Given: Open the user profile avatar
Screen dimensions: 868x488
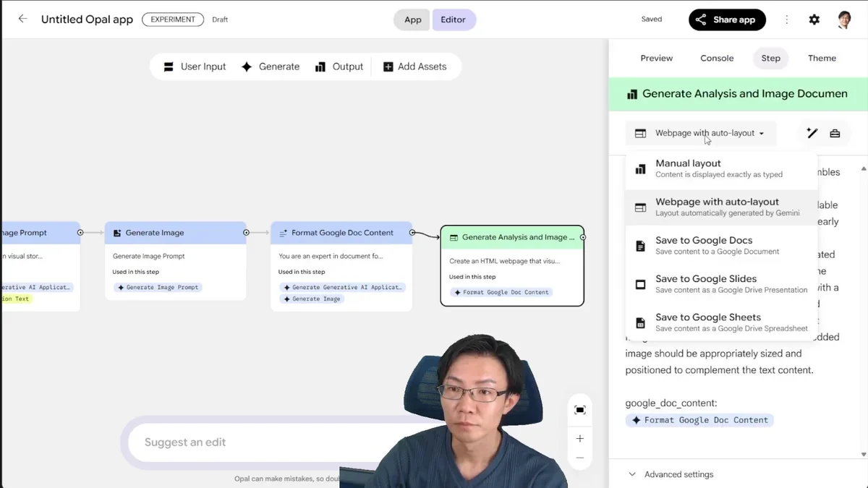Looking at the screenshot, I should pyautogui.click(x=843, y=20).
